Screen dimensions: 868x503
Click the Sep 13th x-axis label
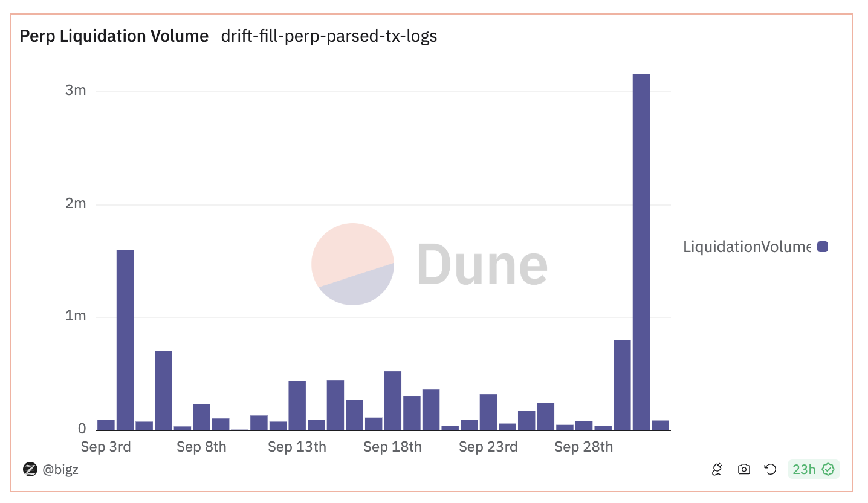(x=296, y=447)
